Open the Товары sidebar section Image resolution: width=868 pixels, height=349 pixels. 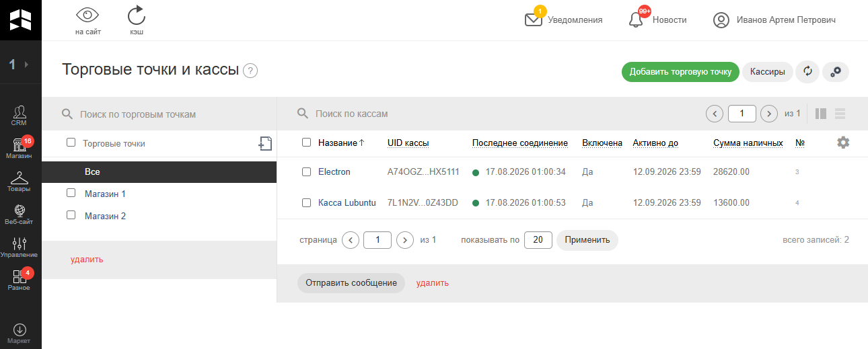[x=19, y=182]
